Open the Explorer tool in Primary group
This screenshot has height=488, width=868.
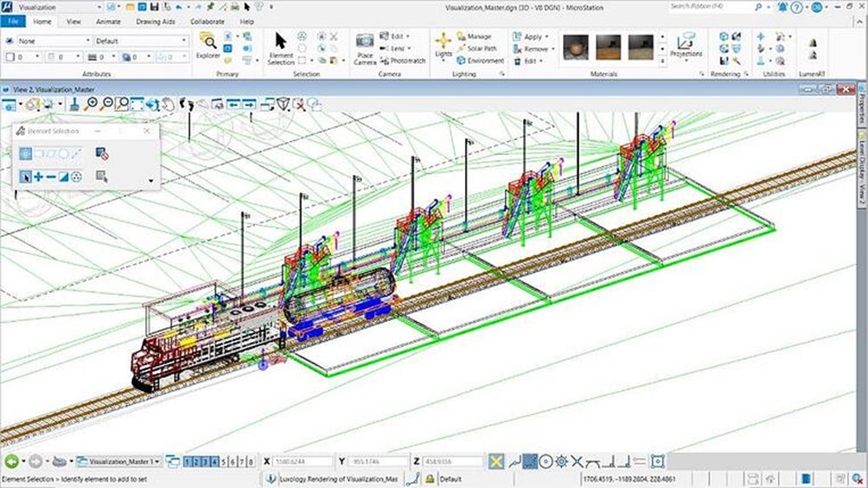pos(207,46)
